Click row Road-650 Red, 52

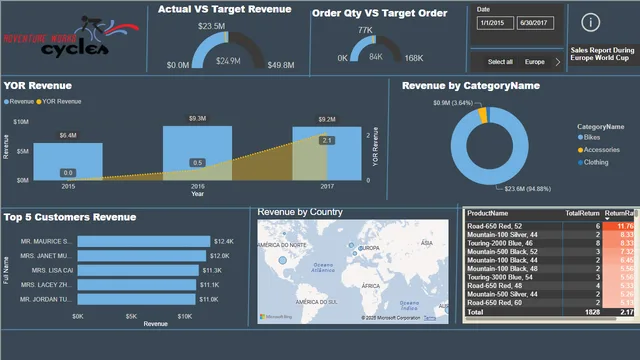pyautogui.click(x=550, y=226)
